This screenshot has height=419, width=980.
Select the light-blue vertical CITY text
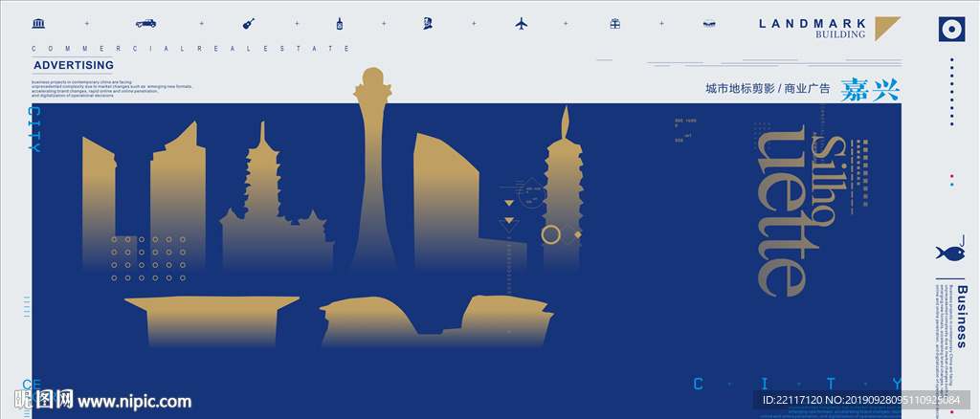(35, 130)
